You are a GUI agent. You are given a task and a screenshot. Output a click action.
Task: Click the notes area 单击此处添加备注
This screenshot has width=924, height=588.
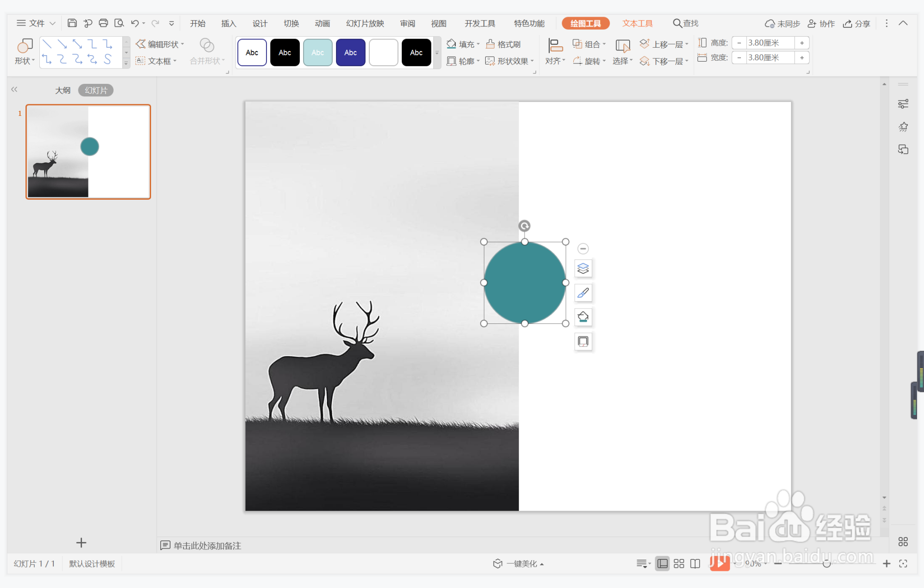click(x=207, y=545)
